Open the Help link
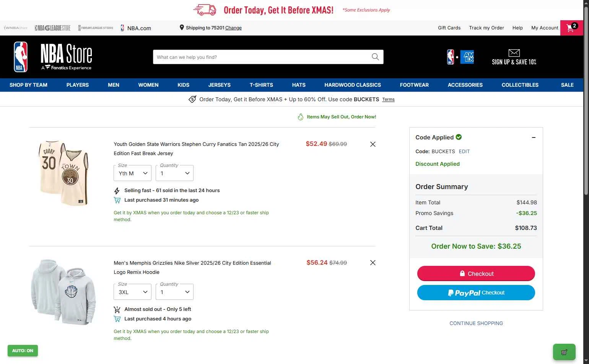The image size is (589, 364). 517,28
